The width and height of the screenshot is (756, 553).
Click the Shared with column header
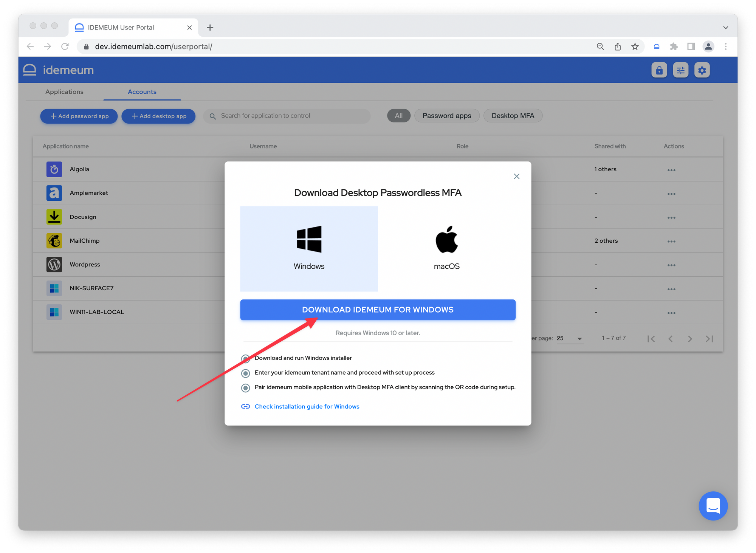coord(610,146)
